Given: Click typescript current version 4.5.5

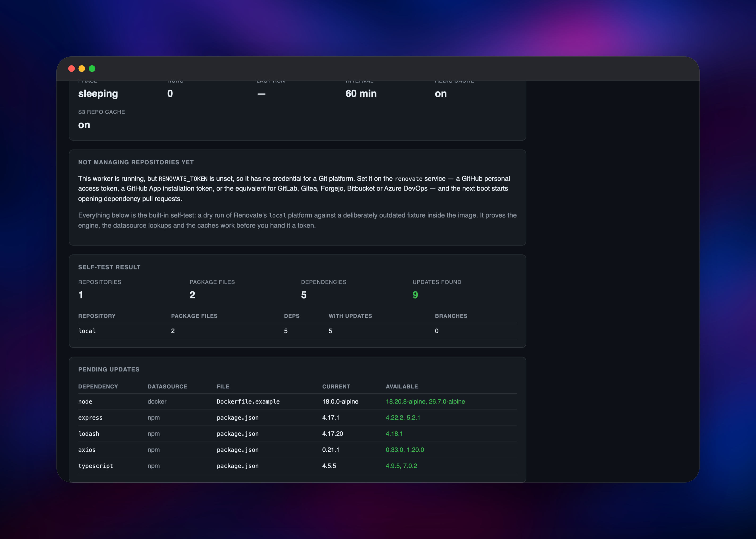Looking at the screenshot, I should click(329, 466).
